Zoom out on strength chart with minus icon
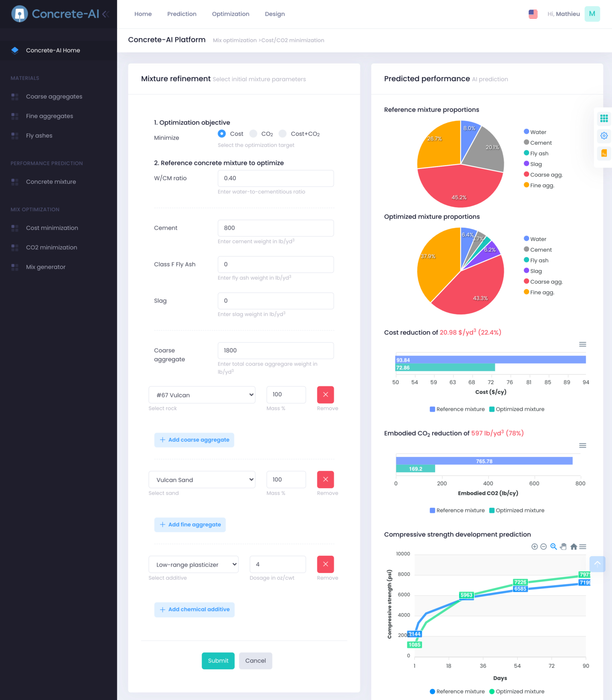Screen dimensions: 612x700 (543, 546)
